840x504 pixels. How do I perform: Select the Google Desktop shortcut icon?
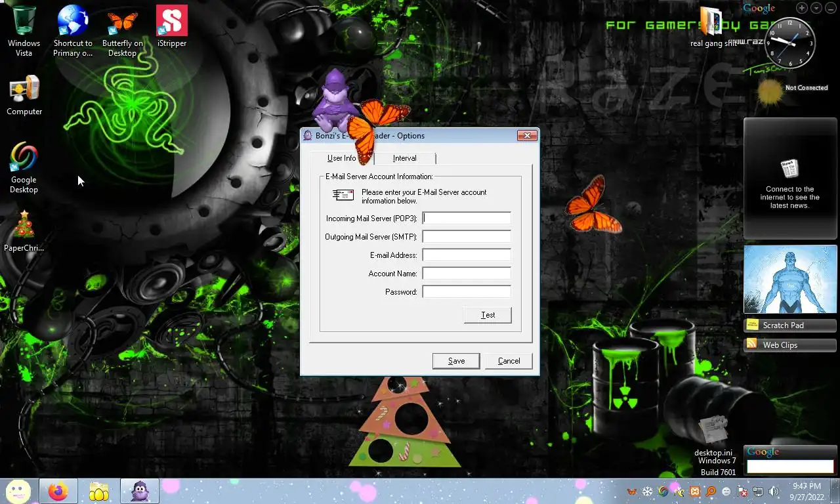tap(24, 168)
